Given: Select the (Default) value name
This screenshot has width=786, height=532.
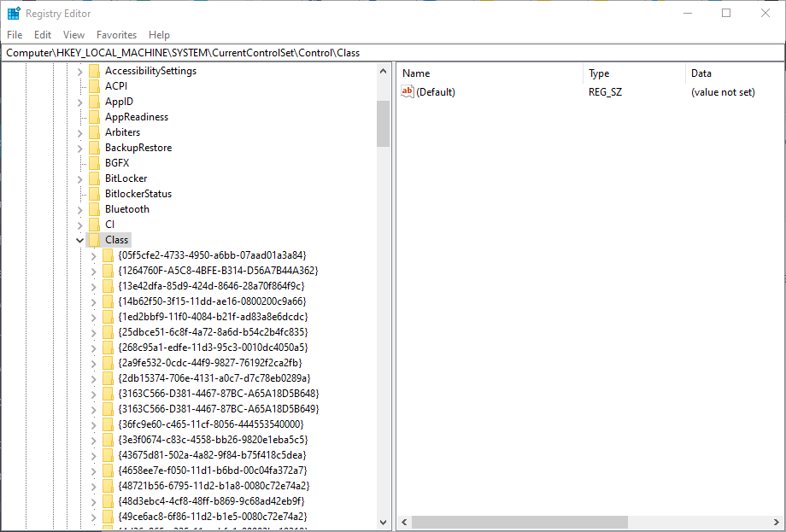Looking at the screenshot, I should click(436, 92).
